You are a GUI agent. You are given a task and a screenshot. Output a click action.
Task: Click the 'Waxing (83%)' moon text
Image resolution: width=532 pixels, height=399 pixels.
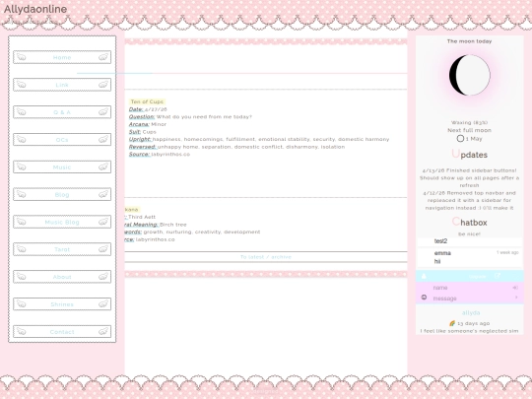click(469, 122)
